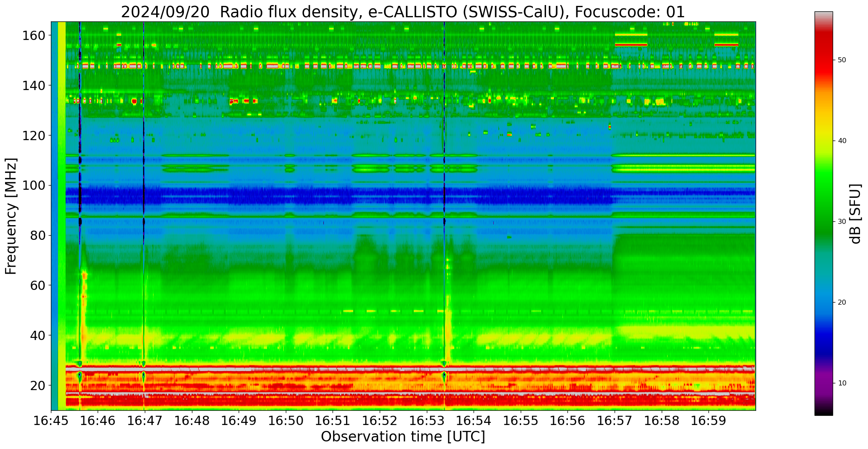The width and height of the screenshot is (868, 449).
Task: Click the 100 frequency tick label
Action: [x=34, y=185]
